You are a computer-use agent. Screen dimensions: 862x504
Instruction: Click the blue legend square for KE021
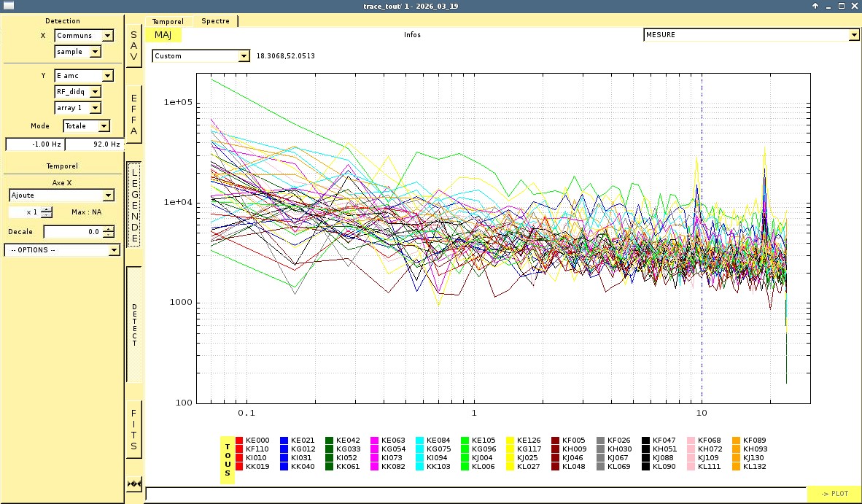coord(284,441)
